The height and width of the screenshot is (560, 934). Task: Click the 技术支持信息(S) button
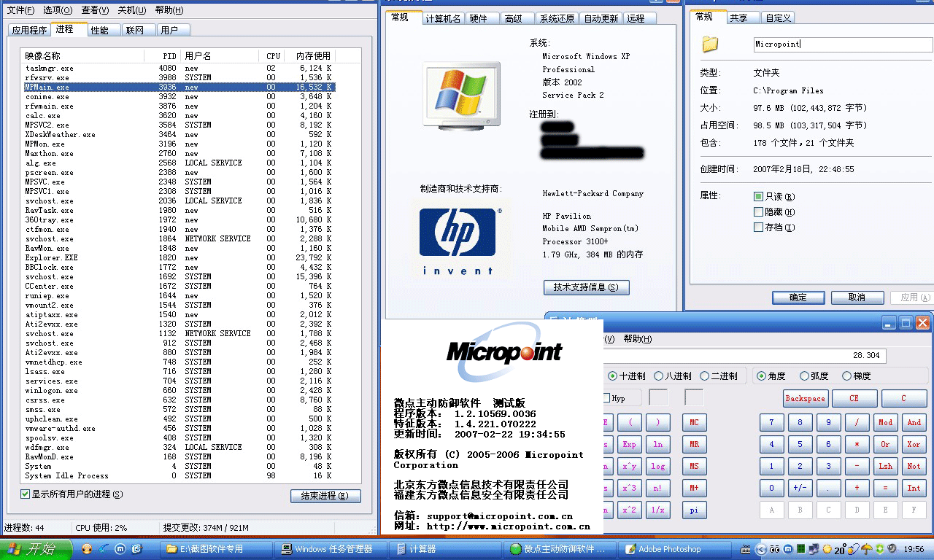point(586,287)
